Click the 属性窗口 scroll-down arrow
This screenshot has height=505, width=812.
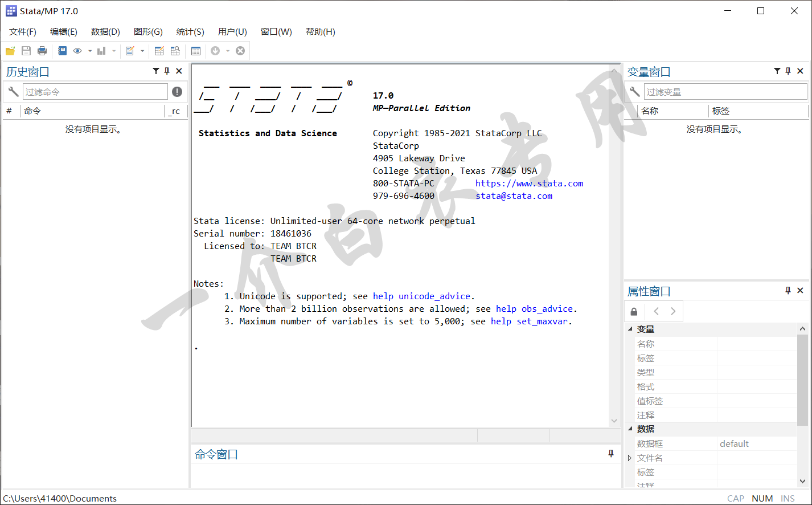802,481
